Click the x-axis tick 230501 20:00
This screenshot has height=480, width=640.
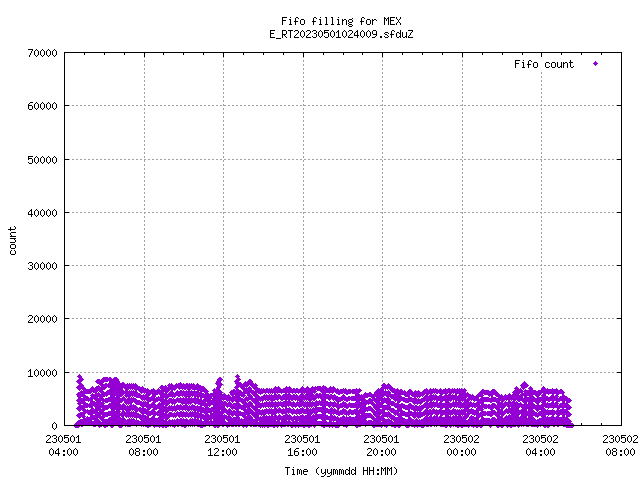pyautogui.click(x=382, y=446)
